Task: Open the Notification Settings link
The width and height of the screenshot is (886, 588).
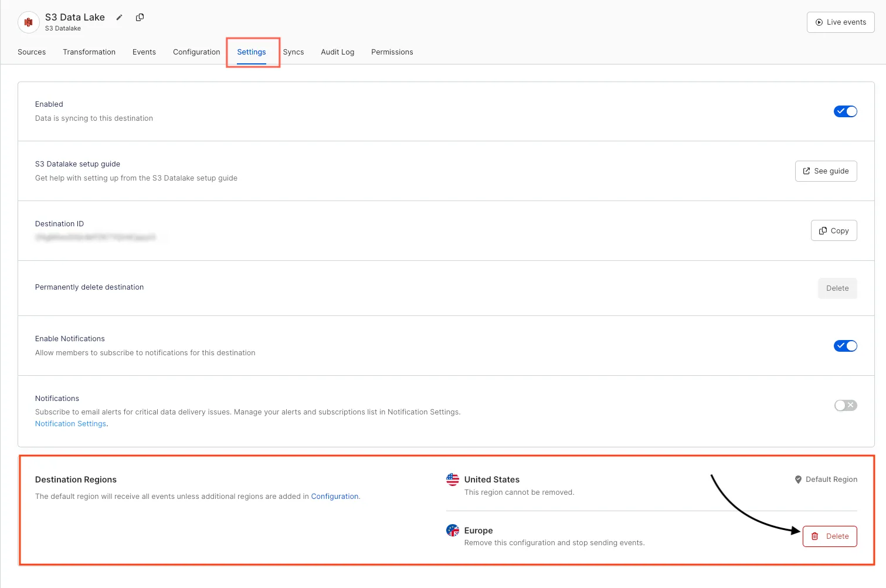Action: 71,424
